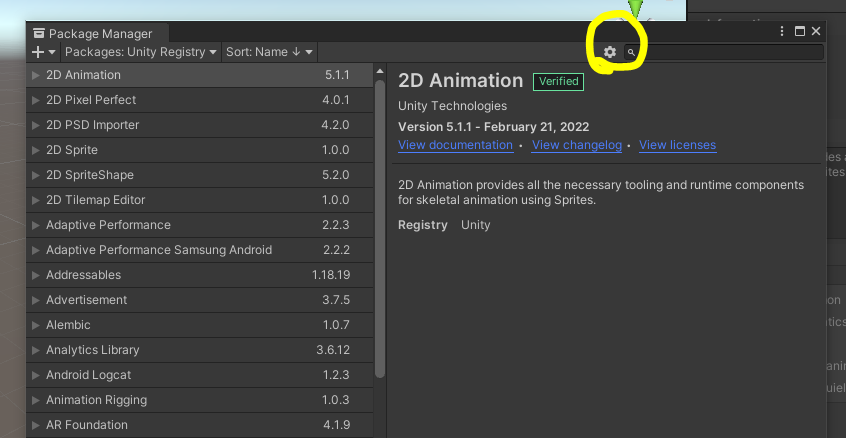The width and height of the screenshot is (846, 438).
Task: Maximize the Package Manager window
Action: coord(800,31)
